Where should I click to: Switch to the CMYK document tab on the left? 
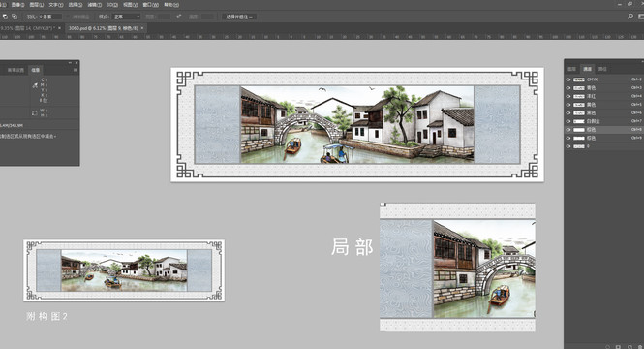pos(27,28)
